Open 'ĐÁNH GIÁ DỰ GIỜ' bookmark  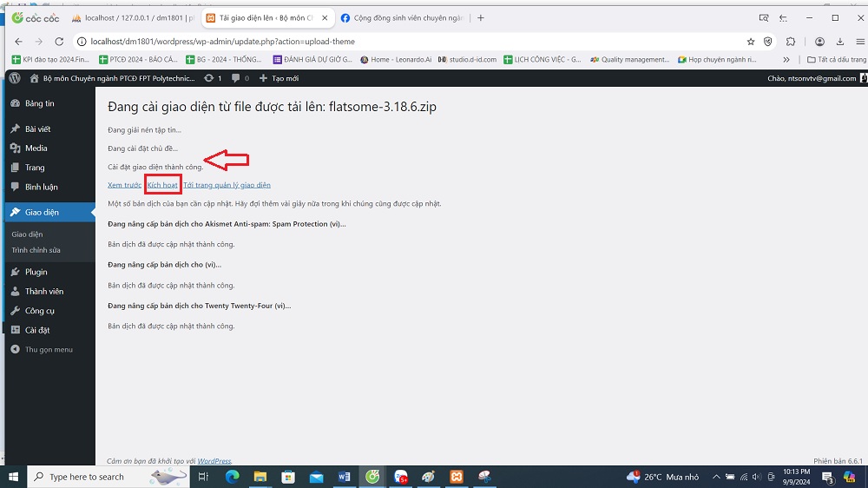click(x=312, y=59)
